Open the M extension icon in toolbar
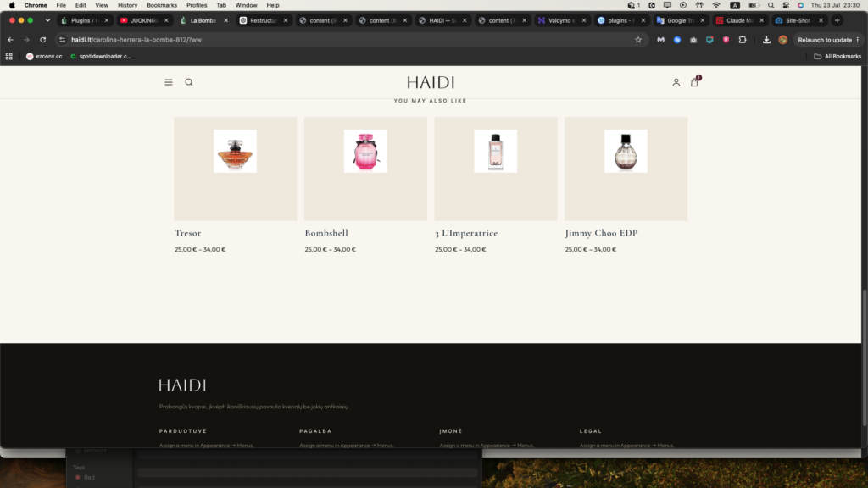The height and width of the screenshot is (488, 868). coord(660,40)
